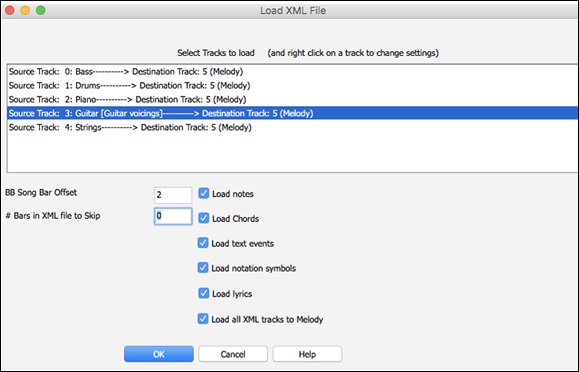Open the Help button

[307, 354]
